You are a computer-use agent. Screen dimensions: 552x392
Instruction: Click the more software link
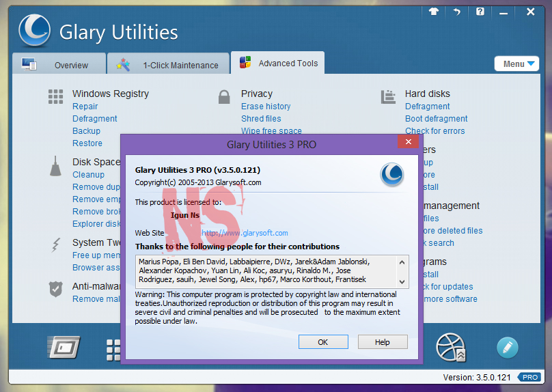click(x=450, y=298)
